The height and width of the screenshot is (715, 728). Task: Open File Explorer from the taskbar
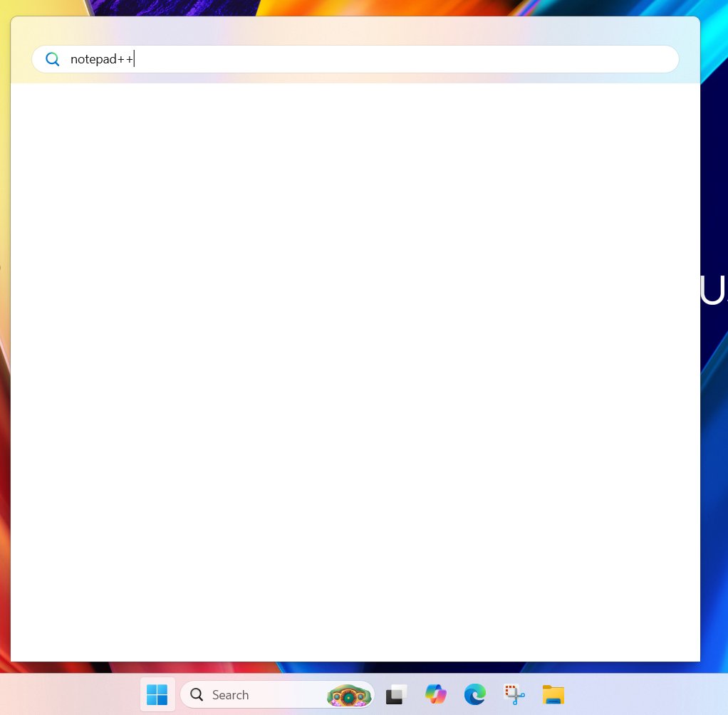tap(553, 694)
